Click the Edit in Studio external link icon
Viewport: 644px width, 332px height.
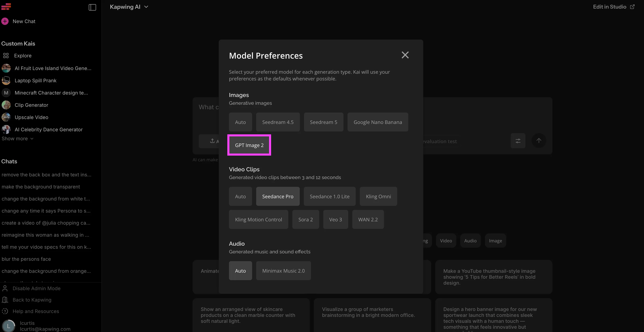(632, 7)
